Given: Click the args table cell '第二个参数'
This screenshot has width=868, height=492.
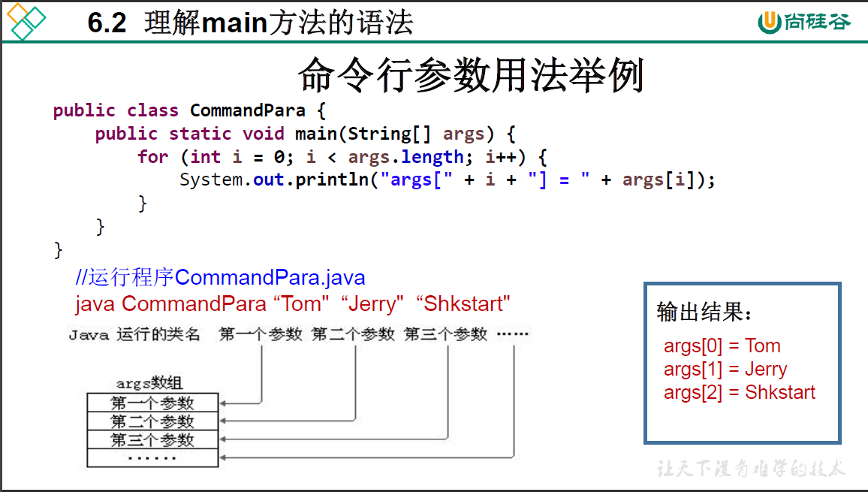Looking at the screenshot, I should [152, 421].
